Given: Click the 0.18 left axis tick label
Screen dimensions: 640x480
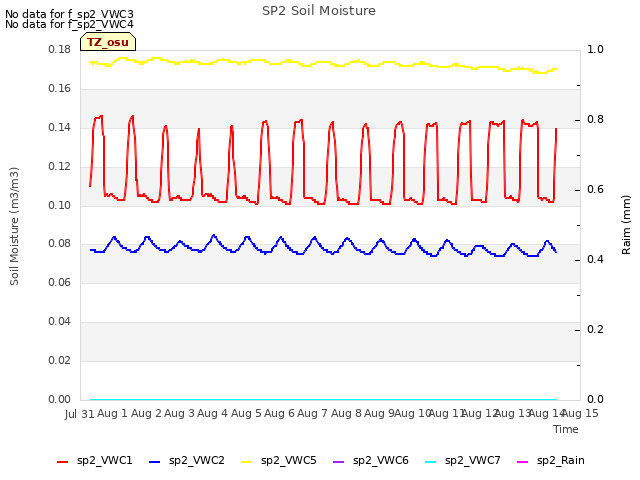Looking at the screenshot, I should [x=60, y=49].
